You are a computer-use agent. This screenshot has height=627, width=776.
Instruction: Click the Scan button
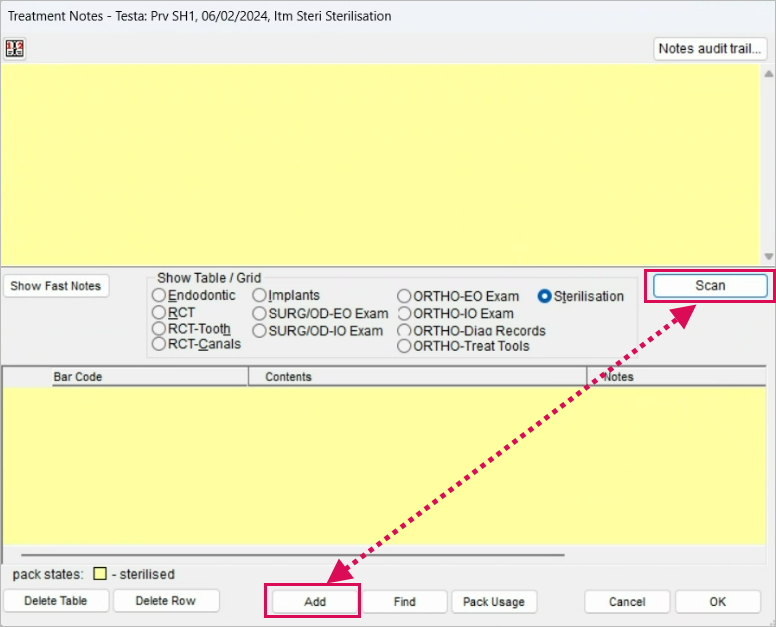710,286
